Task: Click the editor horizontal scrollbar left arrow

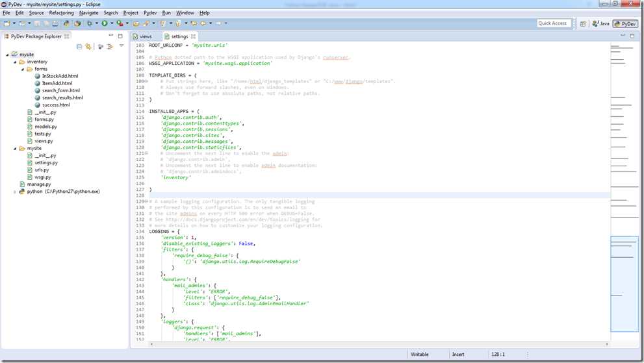Action: [x=151, y=344]
